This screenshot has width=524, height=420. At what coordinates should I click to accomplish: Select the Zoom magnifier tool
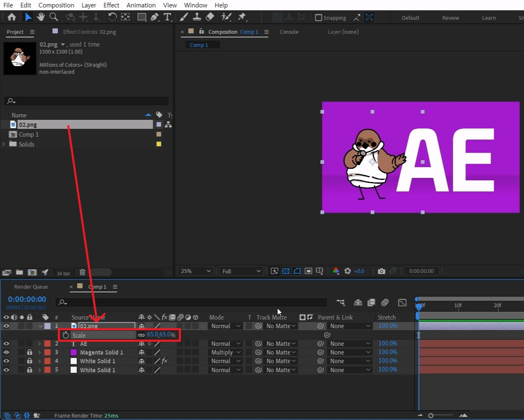(54, 17)
